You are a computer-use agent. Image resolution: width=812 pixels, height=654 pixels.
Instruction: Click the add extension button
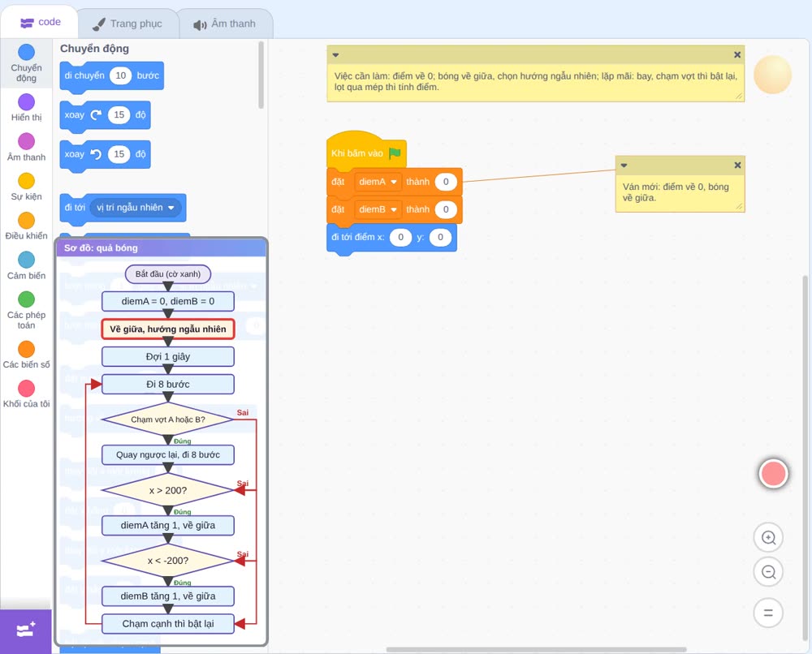coord(26,630)
